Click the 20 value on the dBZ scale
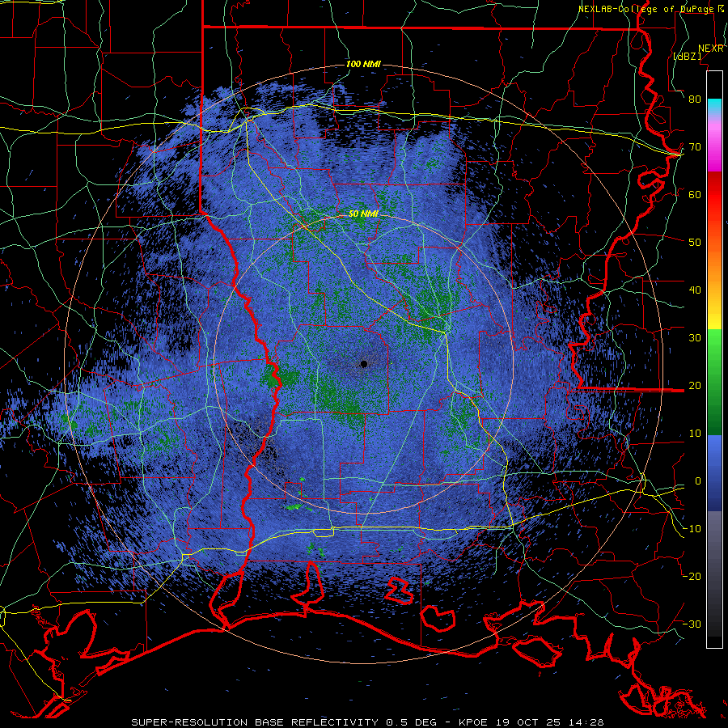728x728 pixels. coord(695,386)
